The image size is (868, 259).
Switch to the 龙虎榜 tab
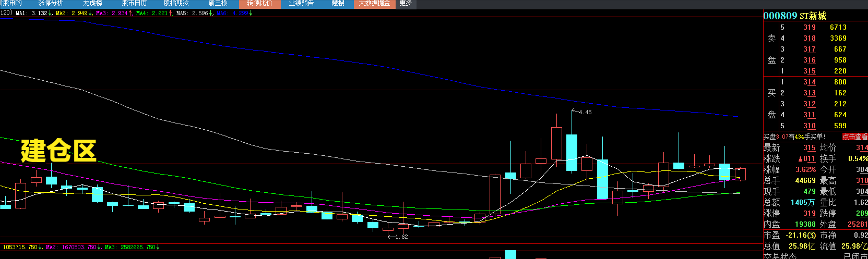(92, 3)
